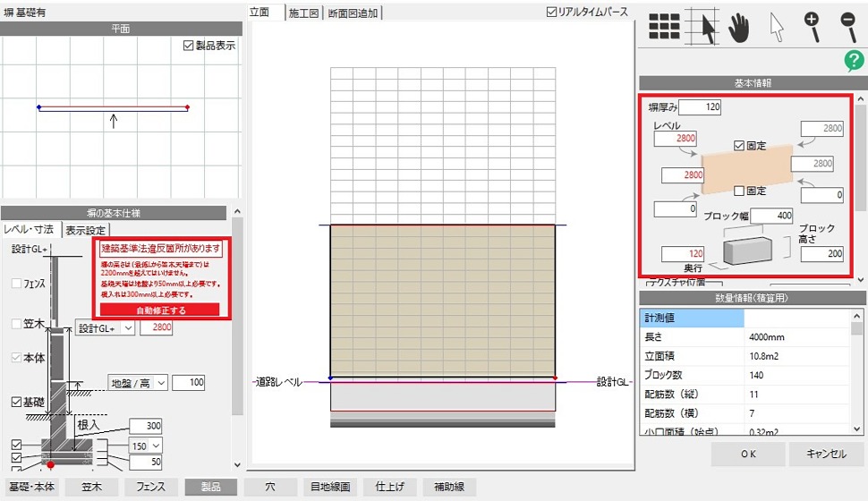Select the 配筋数（縦） row
This screenshot has height=501, width=868.
(x=745, y=395)
